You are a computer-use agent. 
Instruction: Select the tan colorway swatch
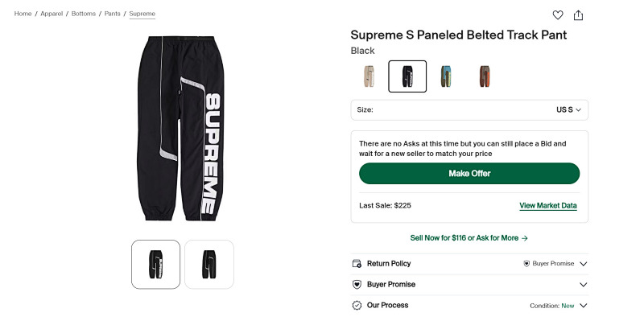click(x=369, y=76)
